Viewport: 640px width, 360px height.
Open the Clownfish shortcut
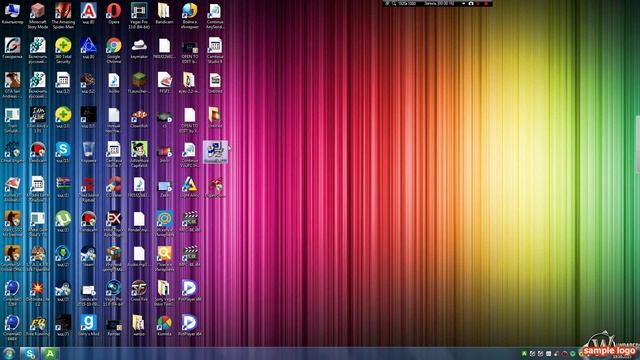139,118
